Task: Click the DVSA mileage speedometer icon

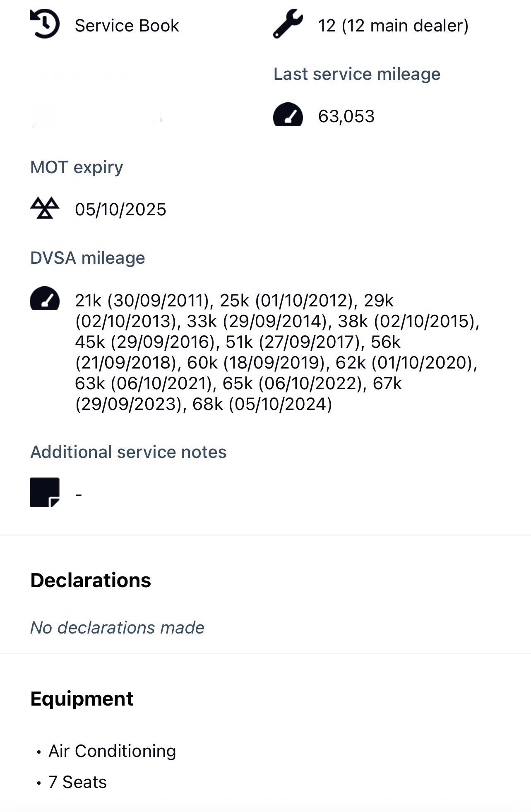Action: 45,298
